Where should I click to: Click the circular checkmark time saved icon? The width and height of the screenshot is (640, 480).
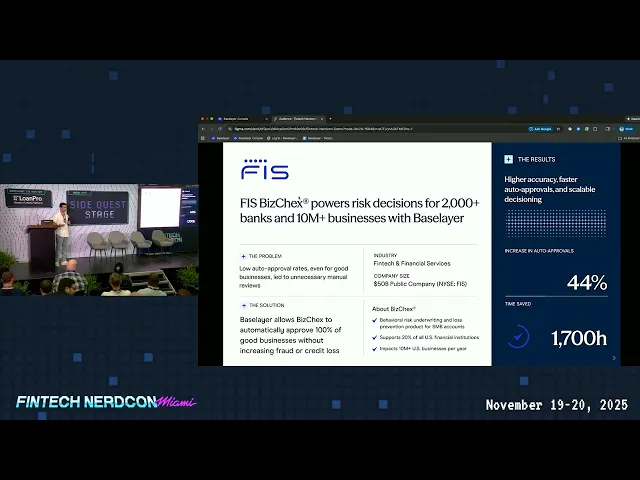(x=518, y=337)
